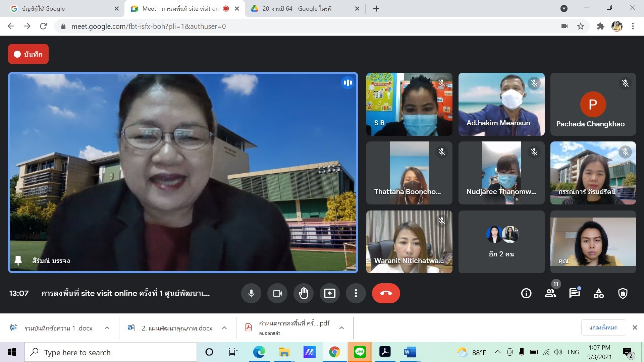The image size is (644, 362).
Task: Click the Waranit Nitichatwa participant video tile
Action: (x=409, y=242)
